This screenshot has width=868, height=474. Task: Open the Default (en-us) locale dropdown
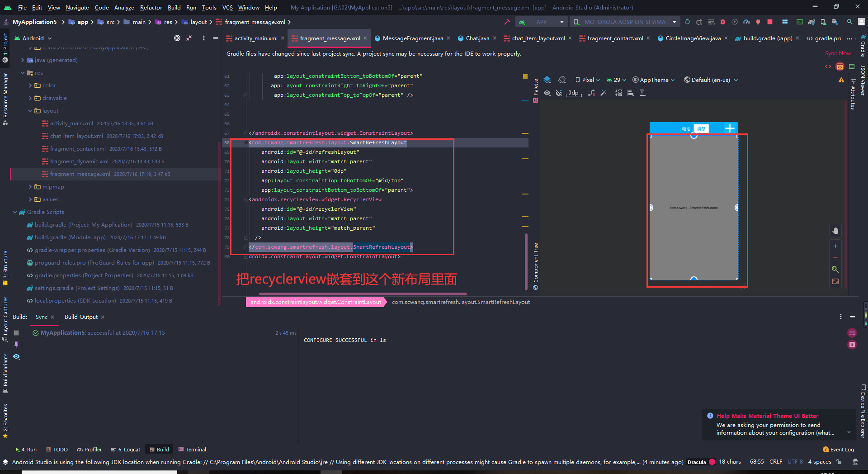click(x=711, y=80)
